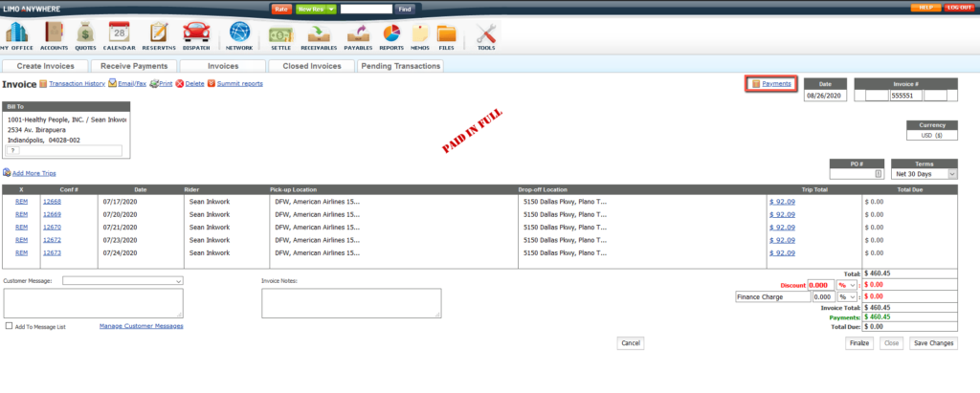This screenshot has width=980, height=393.
Task: Click the Email/Fax envelope icon
Action: pyautogui.click(x=113, y=83)
